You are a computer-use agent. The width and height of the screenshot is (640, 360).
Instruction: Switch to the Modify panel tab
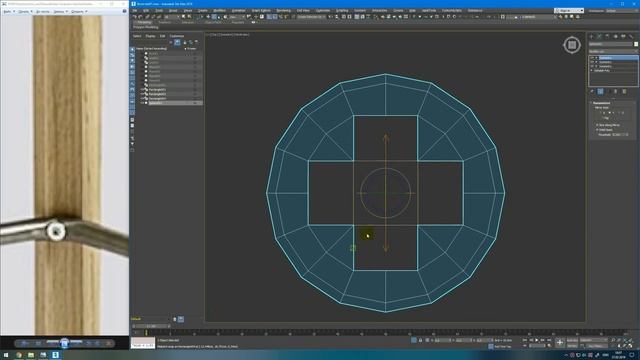click(x=599, y=36)
